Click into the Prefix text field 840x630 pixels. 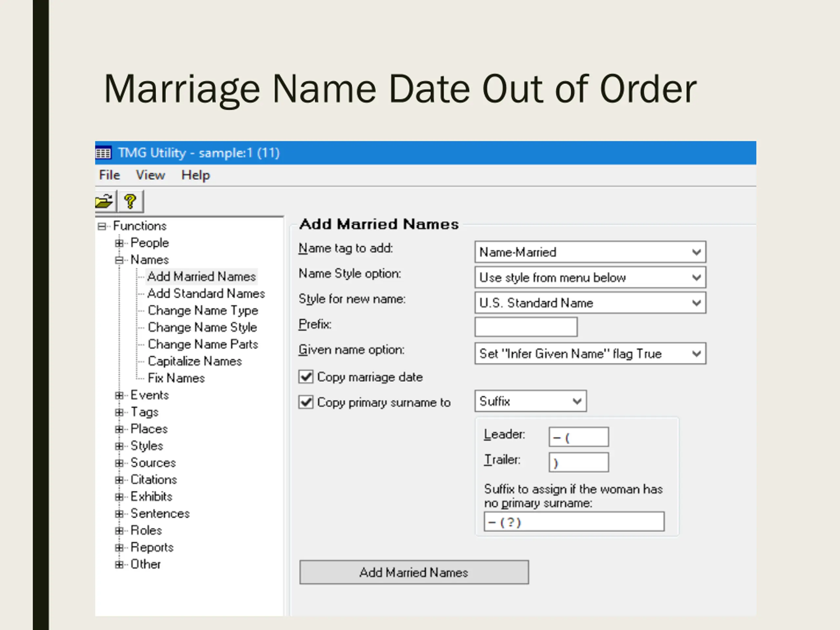point(526,327)
